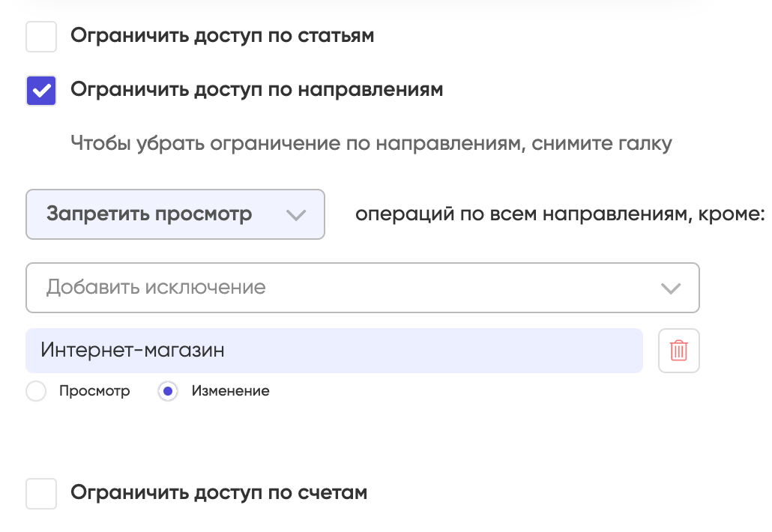
Task: Click the Интернет-магазин exception item
Action: [x=334, y=351]
